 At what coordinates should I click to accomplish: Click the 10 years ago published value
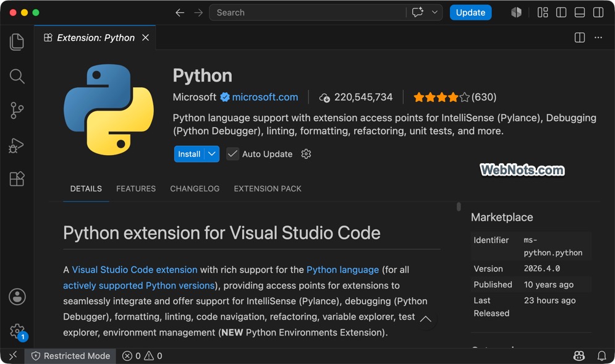click(548, 285)
